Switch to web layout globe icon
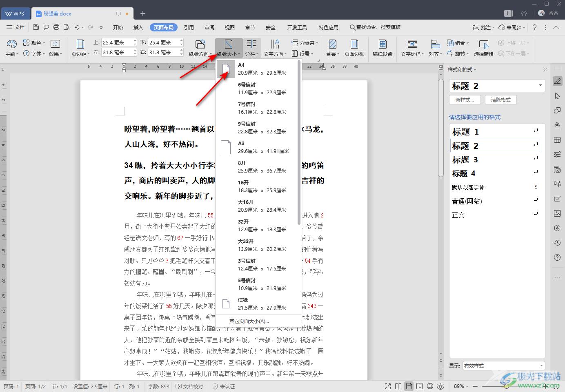This screenshot has width=565, height=392. click(430, 386)
